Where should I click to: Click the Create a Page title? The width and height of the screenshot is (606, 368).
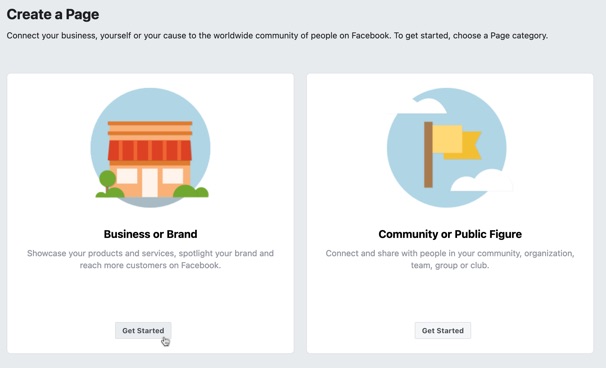53,15
